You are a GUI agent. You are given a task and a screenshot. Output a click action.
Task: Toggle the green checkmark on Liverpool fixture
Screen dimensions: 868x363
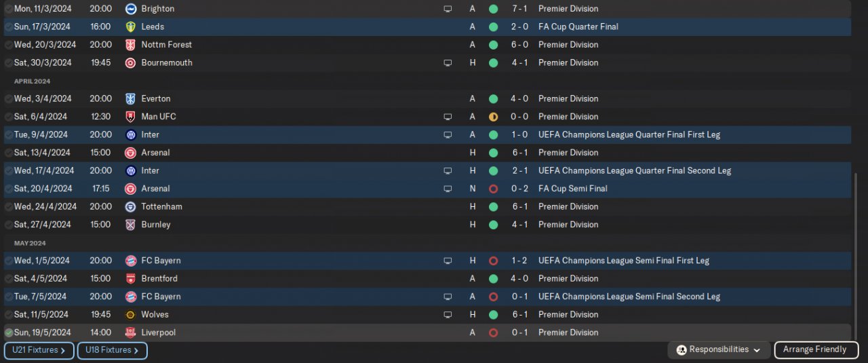click(x=8, y=332)
